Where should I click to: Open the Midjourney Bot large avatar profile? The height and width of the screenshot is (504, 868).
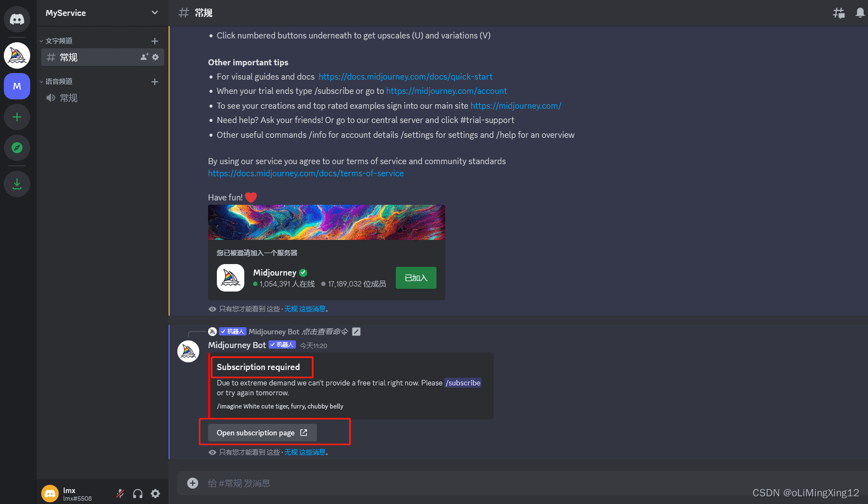point(188,351)
